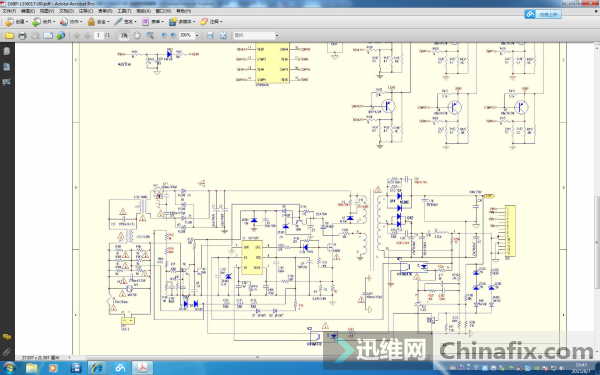Activate the marquee zoom magnifier tool
Image resolution: width=600 pixels, height=375 pixels.
pyautogui.click(x=150, y=36)
